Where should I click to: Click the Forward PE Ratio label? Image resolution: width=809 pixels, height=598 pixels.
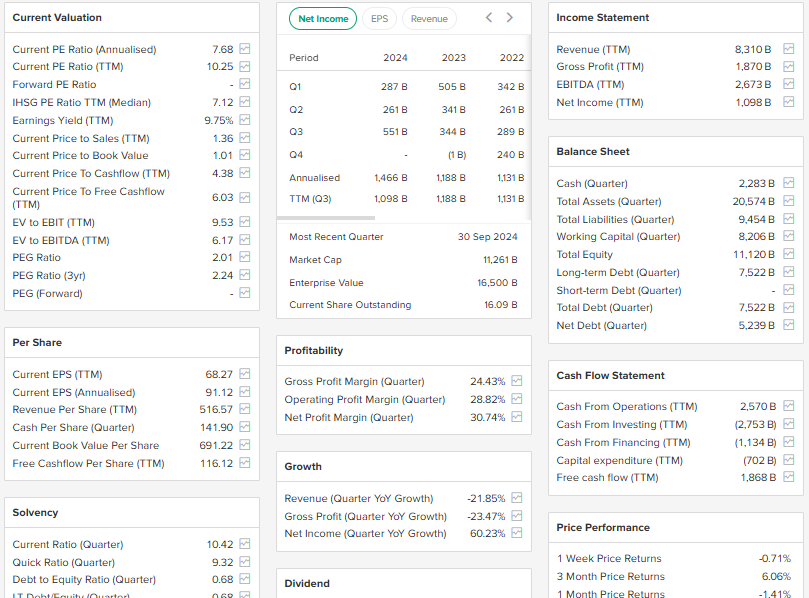coord(54,85)
